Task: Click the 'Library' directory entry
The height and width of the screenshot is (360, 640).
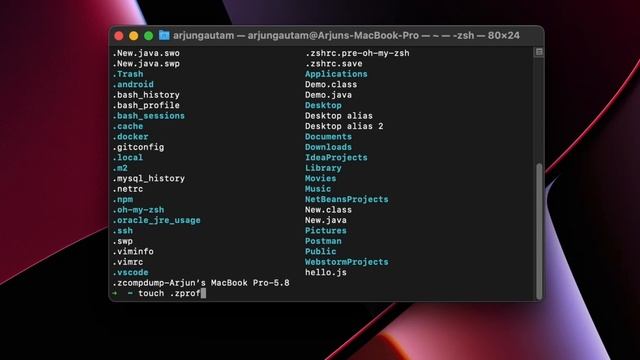Action: coord(323,168)
